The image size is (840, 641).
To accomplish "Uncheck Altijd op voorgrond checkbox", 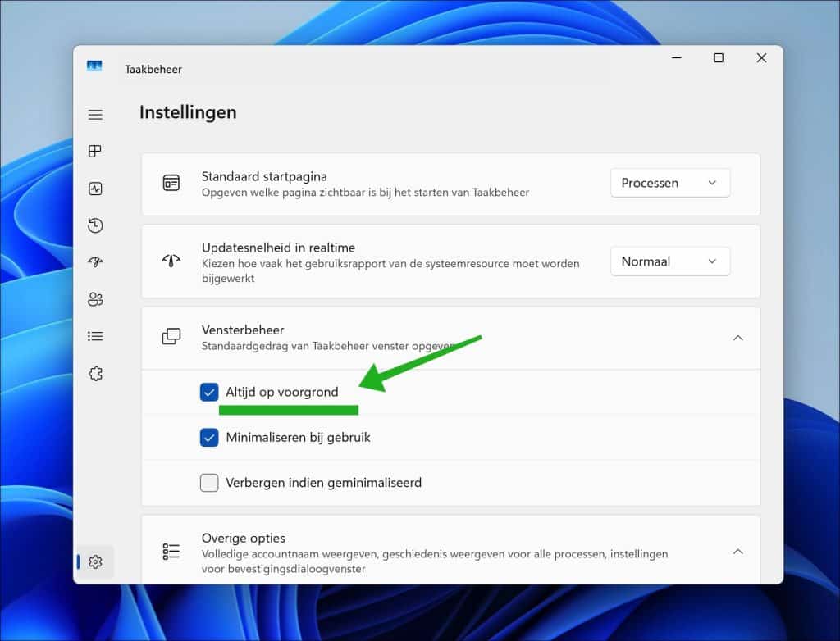I will pyautogui.click(x=209, y=392).
